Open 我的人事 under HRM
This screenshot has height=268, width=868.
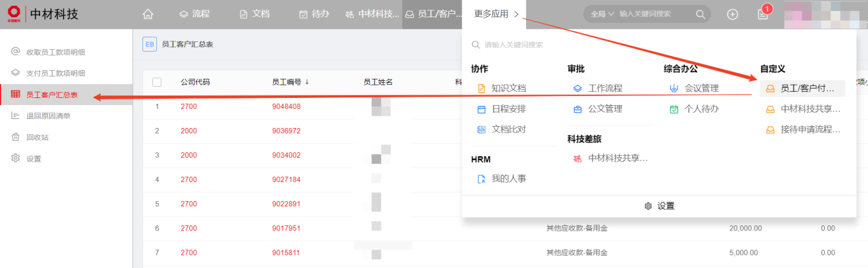(502, 179)
